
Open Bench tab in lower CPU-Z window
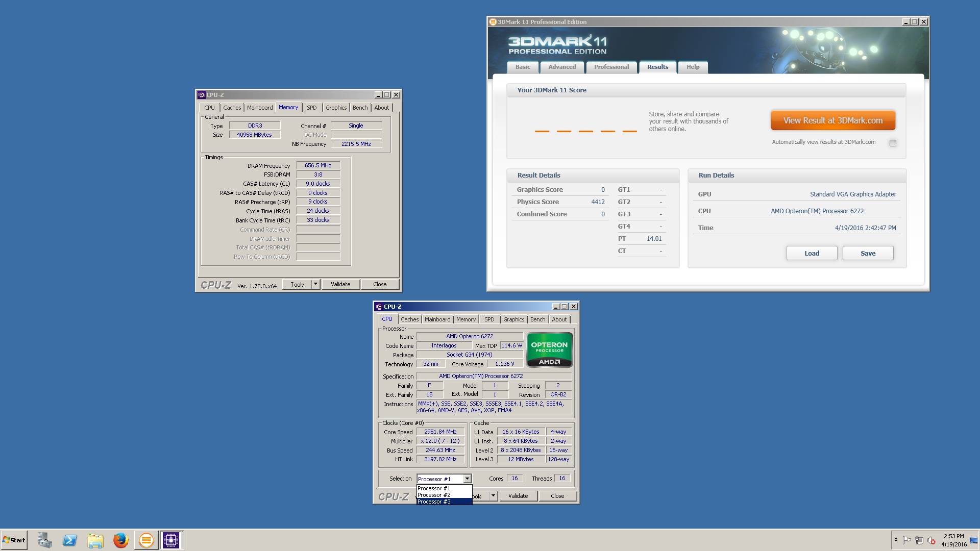coord(537,319)
